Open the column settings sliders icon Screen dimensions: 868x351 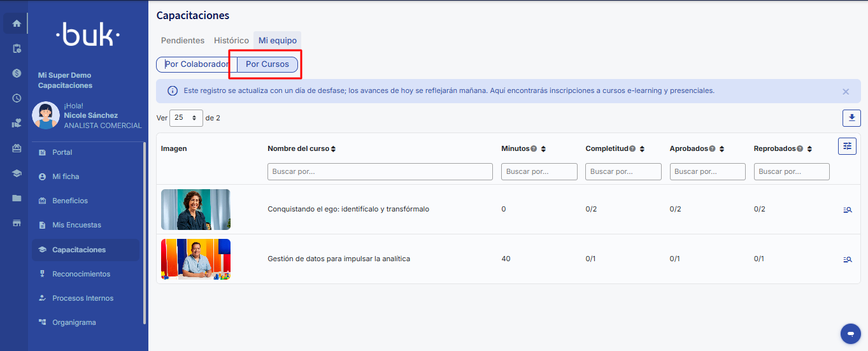pyautogui.click(x=847, y=146)
